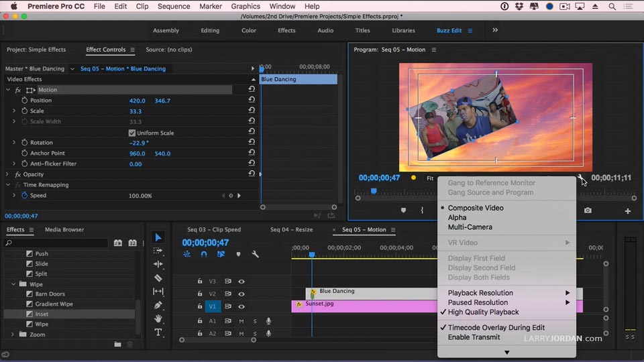
Task: Toggle animation stopwatch for Position
Action: coord(25,101)
